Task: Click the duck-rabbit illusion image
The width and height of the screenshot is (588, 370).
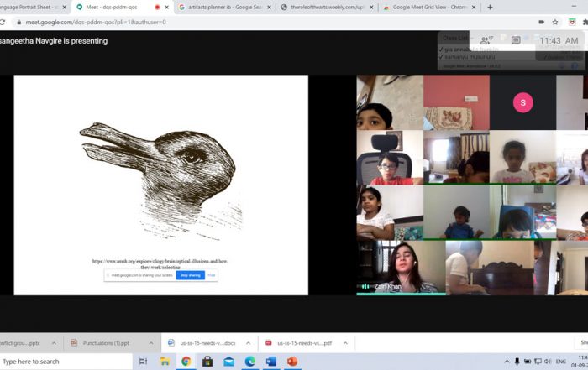Action: pyautogui.click(x=161, y=180)
